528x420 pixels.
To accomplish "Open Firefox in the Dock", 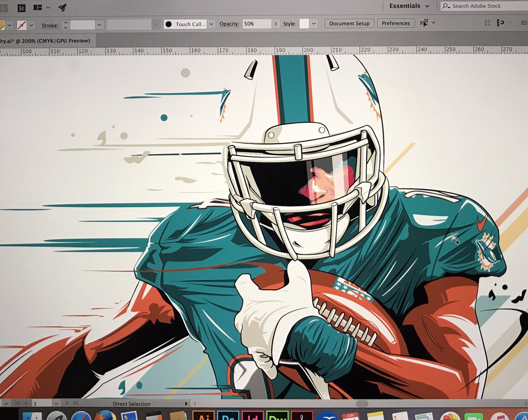I will point(105,416).
